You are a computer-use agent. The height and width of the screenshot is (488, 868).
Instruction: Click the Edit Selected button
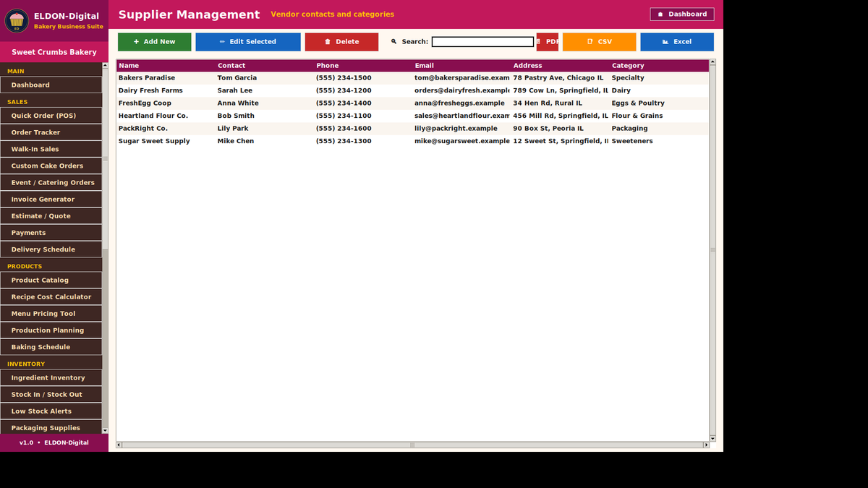(x=248, y=42)
